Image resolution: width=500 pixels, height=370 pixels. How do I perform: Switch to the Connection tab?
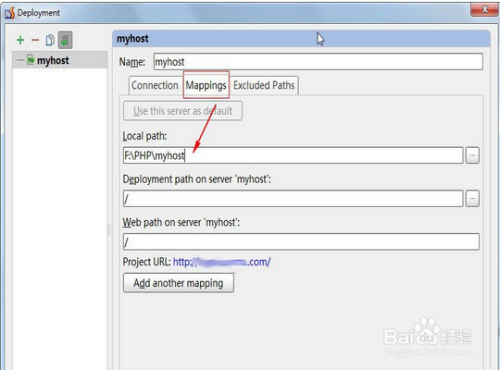(x=155, y=85)
